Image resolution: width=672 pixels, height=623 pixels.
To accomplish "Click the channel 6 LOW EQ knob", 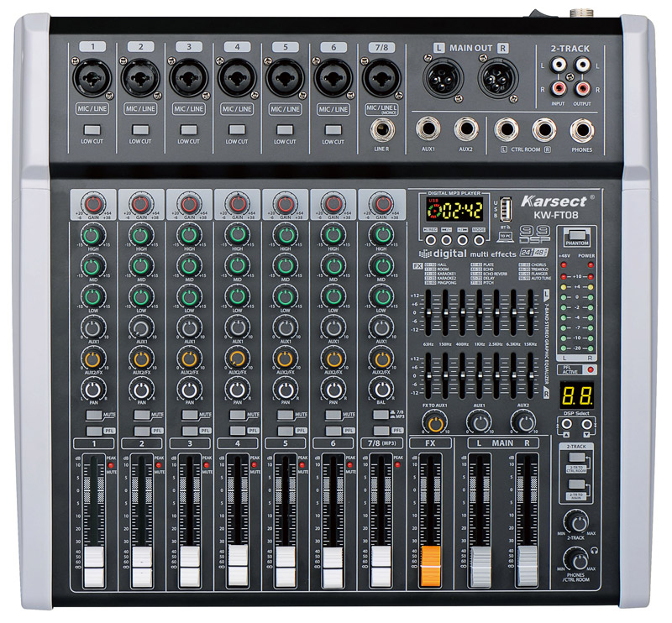I will tap(333, 296).
